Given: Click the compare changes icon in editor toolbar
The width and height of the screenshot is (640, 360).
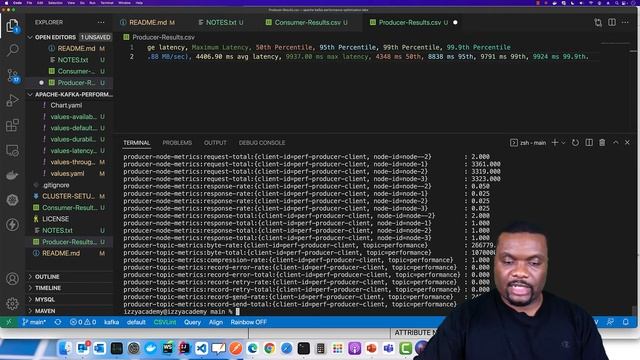Looking at the screenshot, I should (x=598, y=22).
